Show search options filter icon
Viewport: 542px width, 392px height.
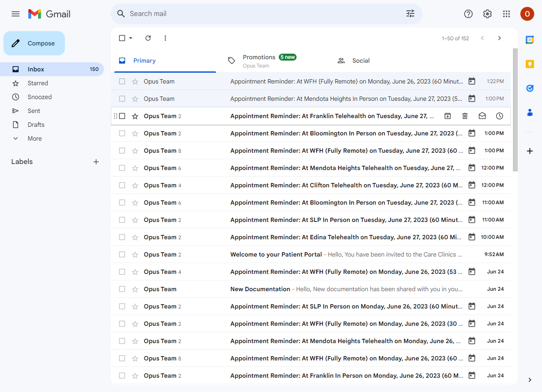(410, 14)
